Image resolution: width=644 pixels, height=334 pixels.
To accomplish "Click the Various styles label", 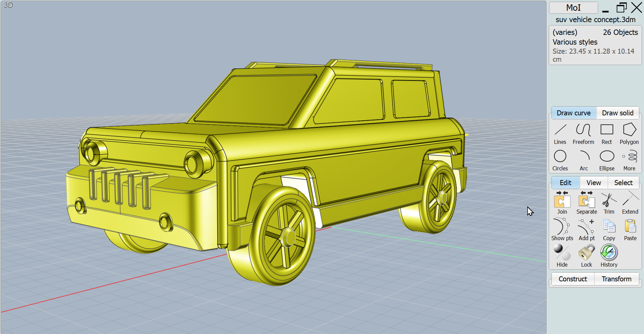I will point(575,42).
